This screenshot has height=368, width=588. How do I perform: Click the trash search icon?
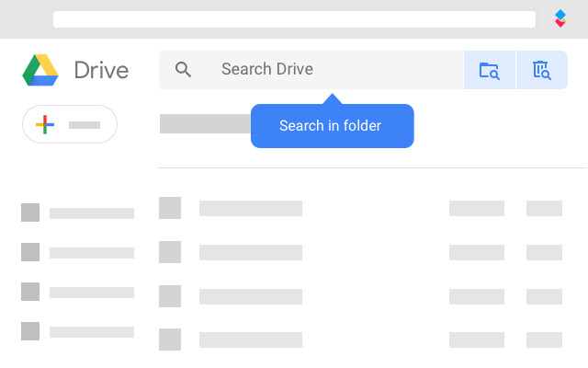[542, 70]
